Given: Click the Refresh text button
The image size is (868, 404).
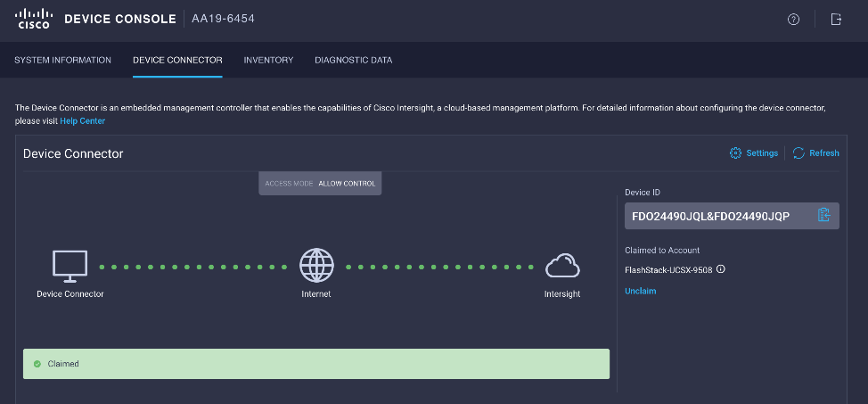Looking at the screenshot, I should coord(823,153).
